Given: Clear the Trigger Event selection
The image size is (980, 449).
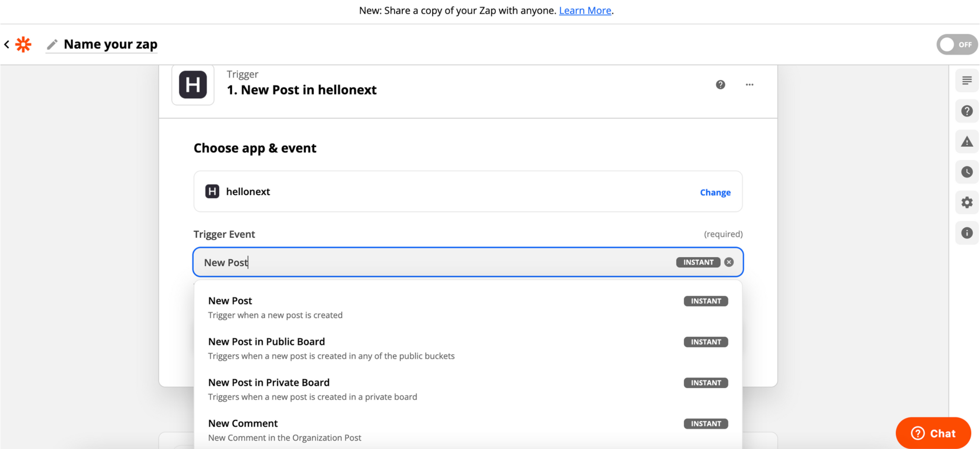Looking at the screenshot, I should (x=729, y=262).
